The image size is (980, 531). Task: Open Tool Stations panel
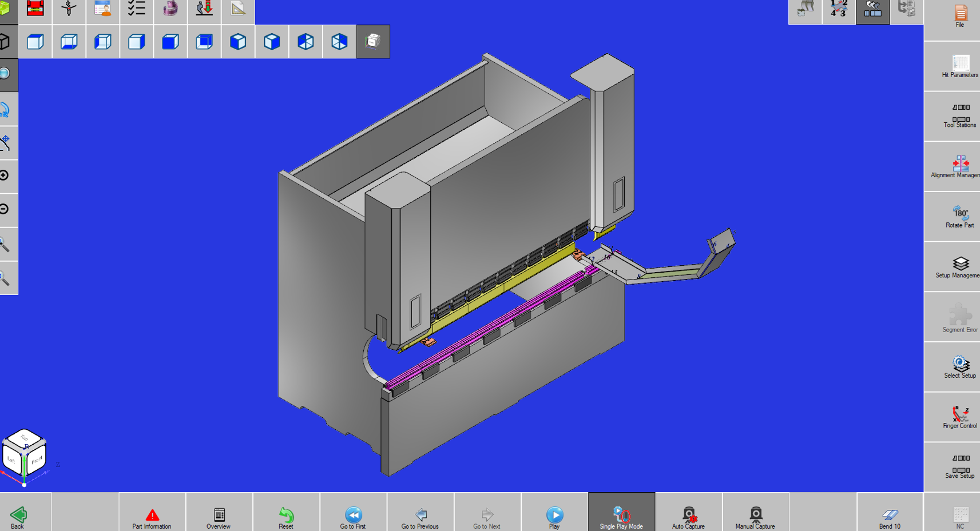(959, 116)
